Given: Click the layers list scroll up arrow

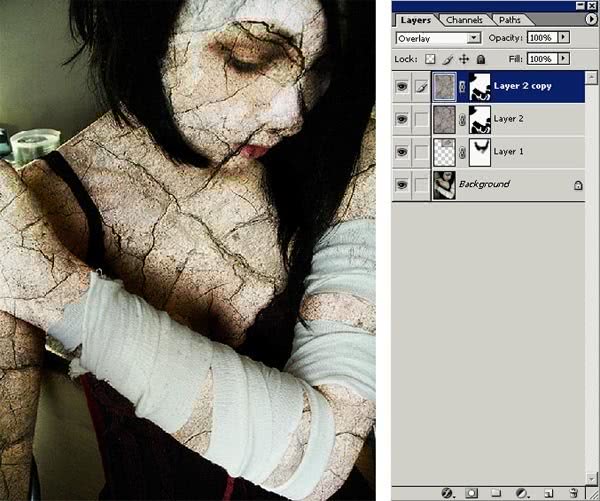Looking at the screenshot, I should tap(592, 77).
